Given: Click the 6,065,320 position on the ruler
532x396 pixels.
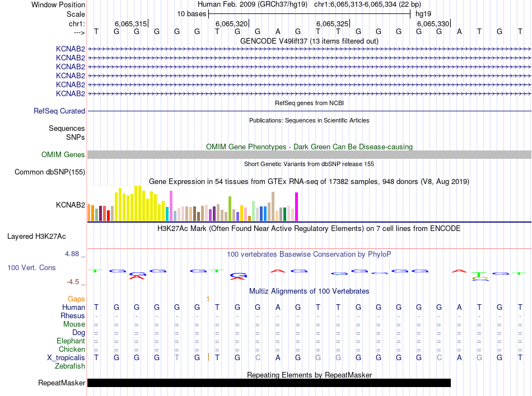Looking at the screenshot, I should (231, 24).
